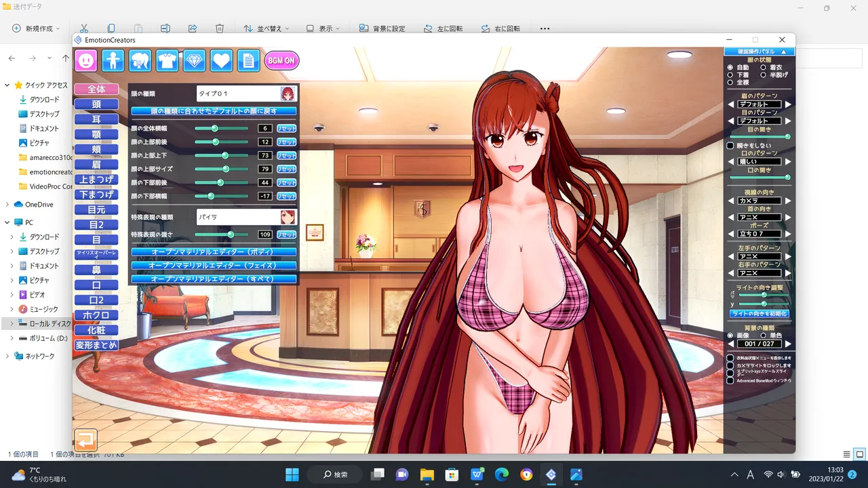Open Microsoft Store from the taskbar
This screenshot has width=868, height=488.
[x=452, y=474]
